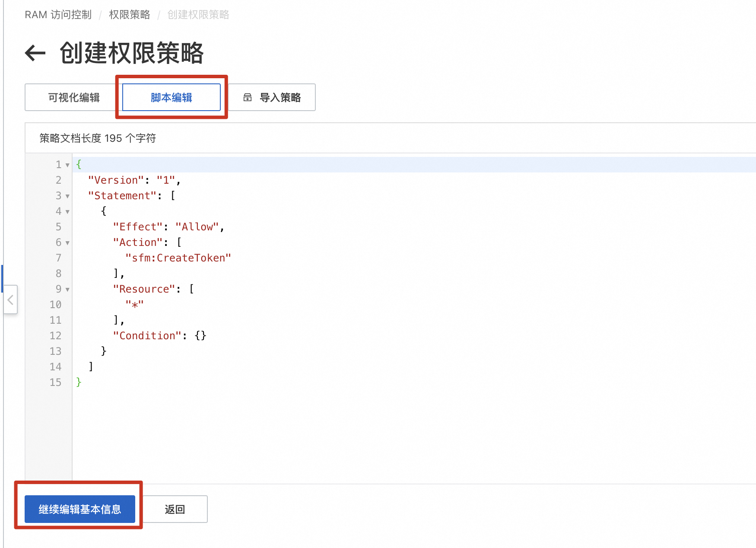This screenshot has height=548, width=756.
Task: Click the "Effect": "Allow" line
Action: click(x=168, y=227)
